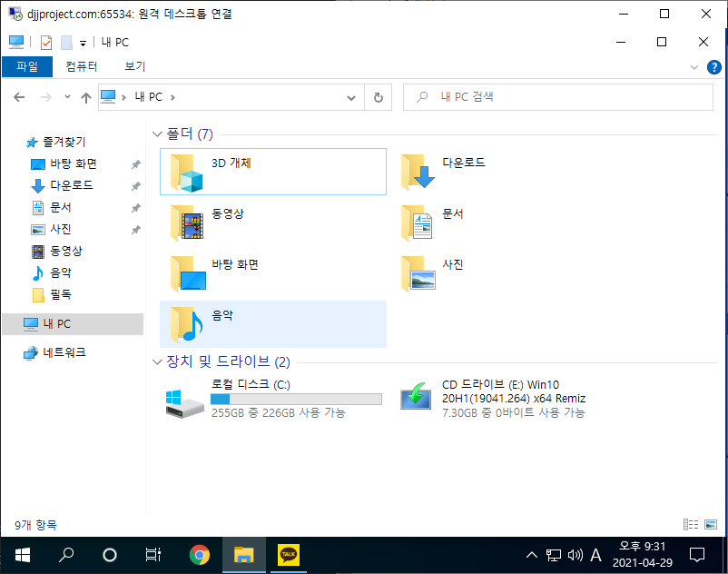Go up one folder level

pos(86,97)
